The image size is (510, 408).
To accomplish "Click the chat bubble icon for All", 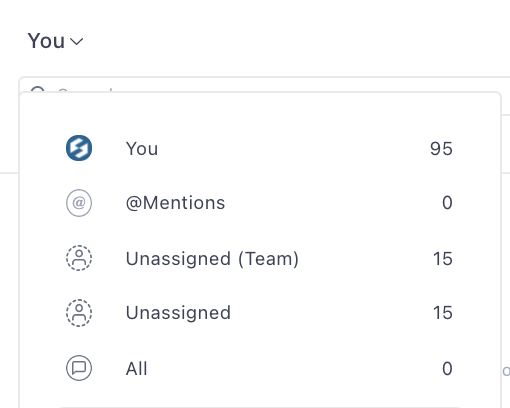I will (x=79, y=368).
